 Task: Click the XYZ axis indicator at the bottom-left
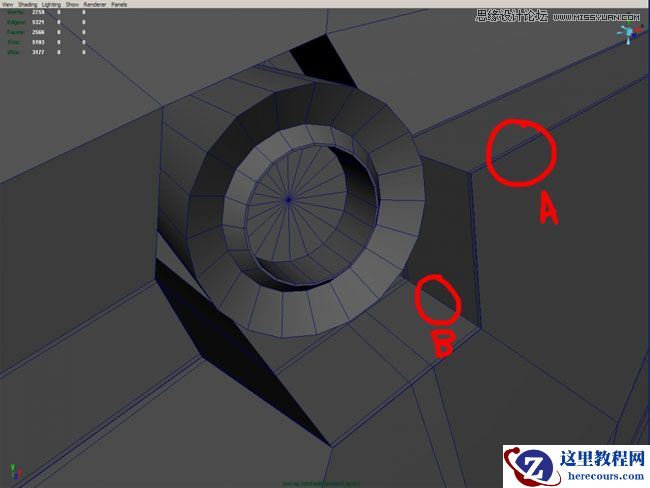pyautogui.click(x=16, y=472)
